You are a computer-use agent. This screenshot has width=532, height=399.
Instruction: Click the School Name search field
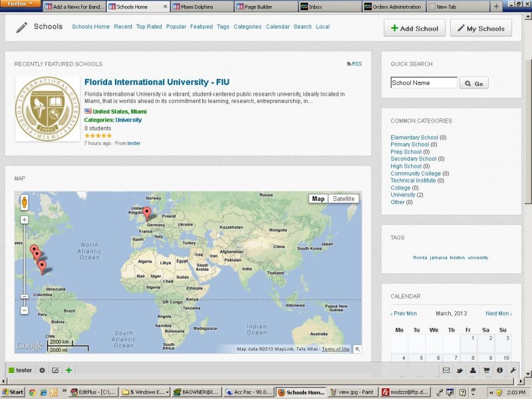(x=424, y=82)
